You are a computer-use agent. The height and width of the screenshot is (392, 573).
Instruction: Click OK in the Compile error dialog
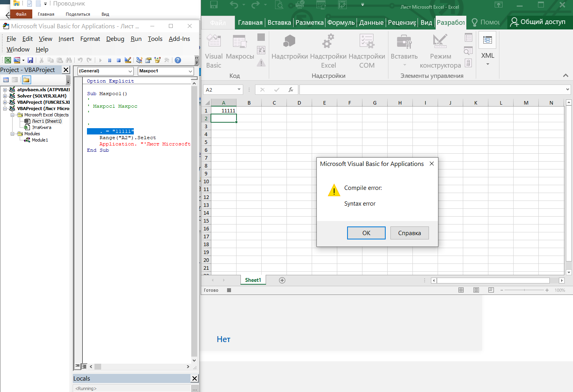tap(366, 233)
